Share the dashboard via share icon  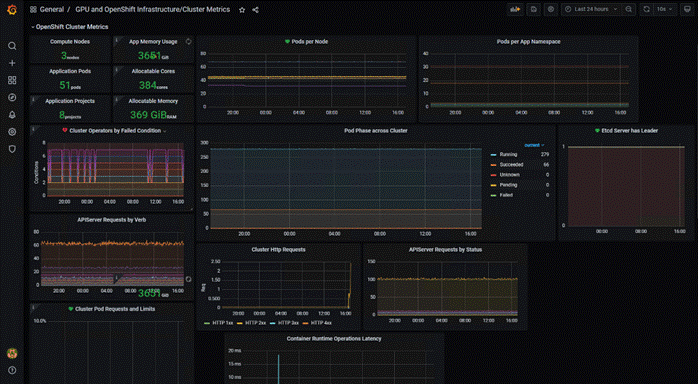point(256,10)
